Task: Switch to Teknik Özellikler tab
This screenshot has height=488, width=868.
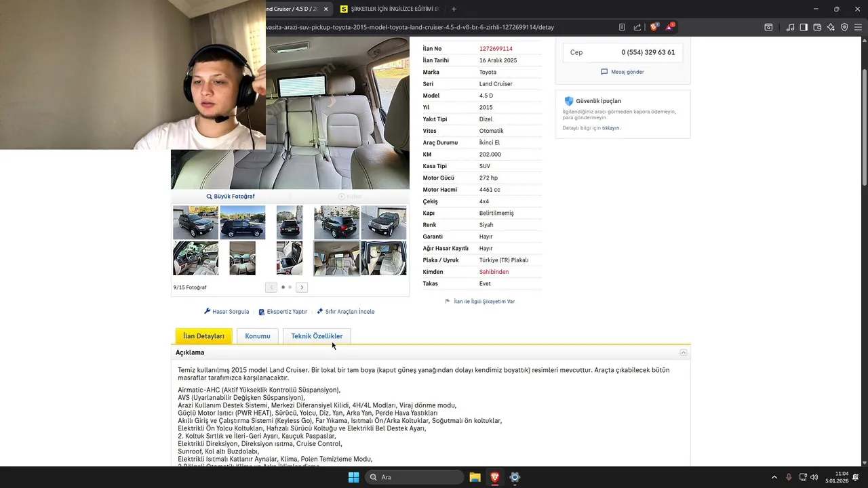Action: tap(317, 336)
